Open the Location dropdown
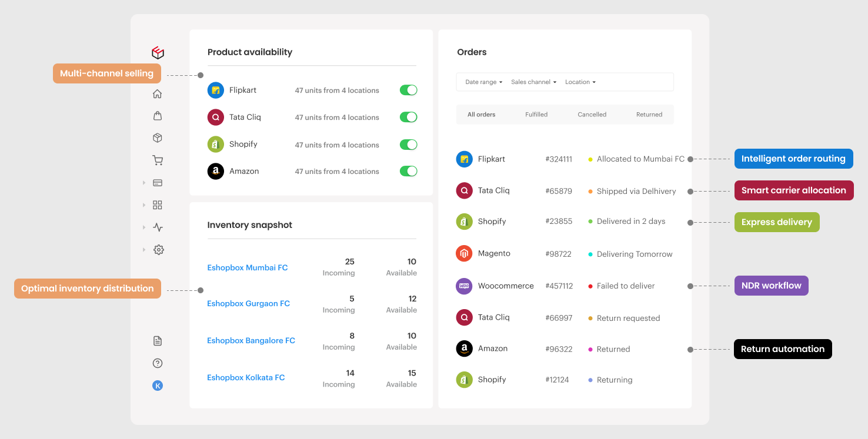 point(580,82)
